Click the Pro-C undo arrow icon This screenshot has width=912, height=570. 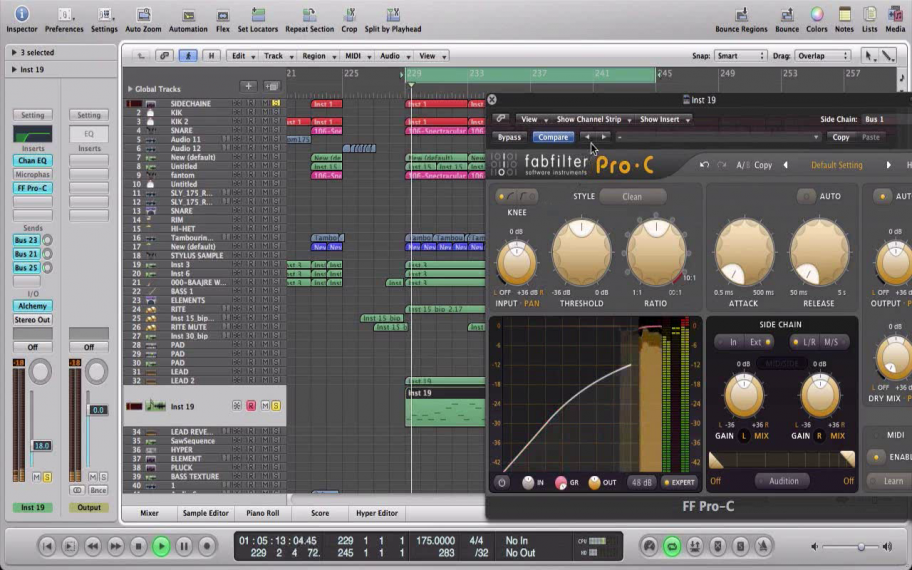pyautogui.click(x=704, y=165)
